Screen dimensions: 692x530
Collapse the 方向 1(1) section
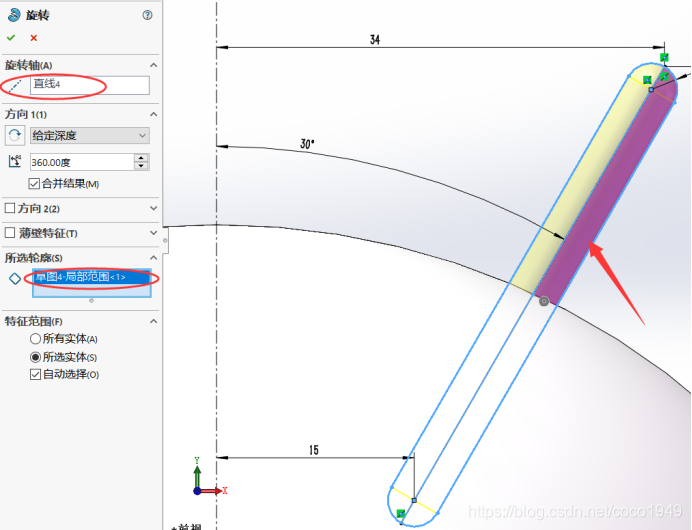[153, 114]
